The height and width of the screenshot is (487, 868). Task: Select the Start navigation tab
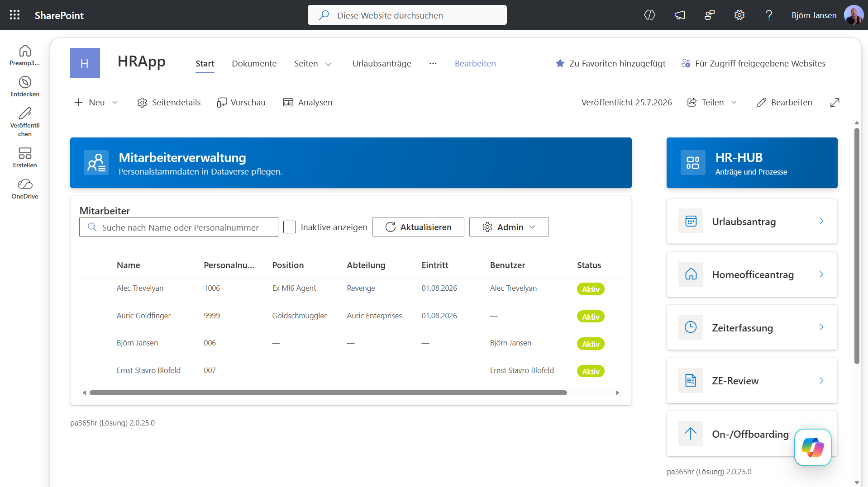[205, 63]
